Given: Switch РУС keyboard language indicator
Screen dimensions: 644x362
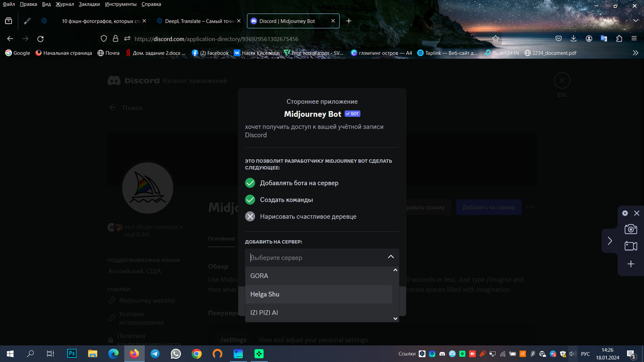Looking at the screenshot, I should 586,354.
